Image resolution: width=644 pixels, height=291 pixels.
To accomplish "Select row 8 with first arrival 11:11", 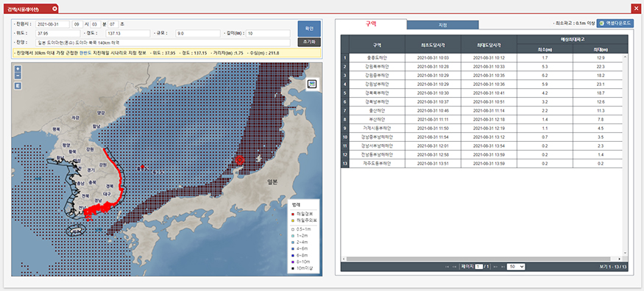I will [x=482, y=120].
